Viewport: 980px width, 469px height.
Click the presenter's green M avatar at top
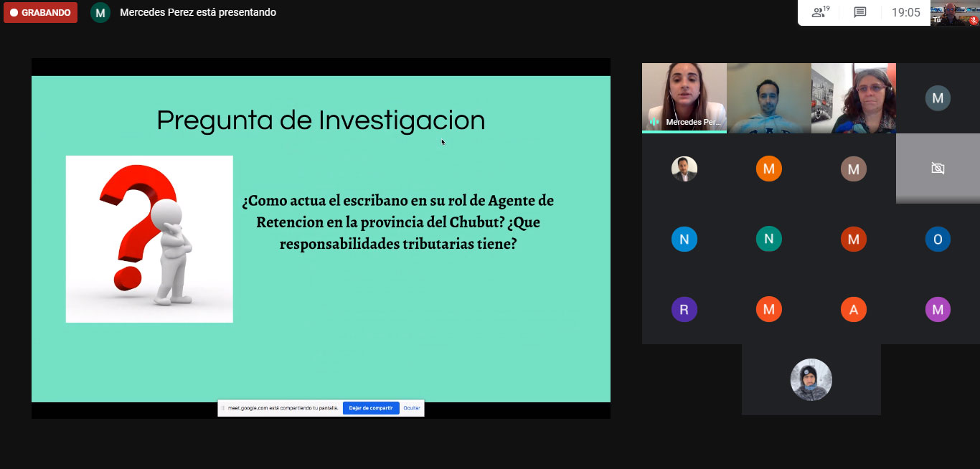100,13
